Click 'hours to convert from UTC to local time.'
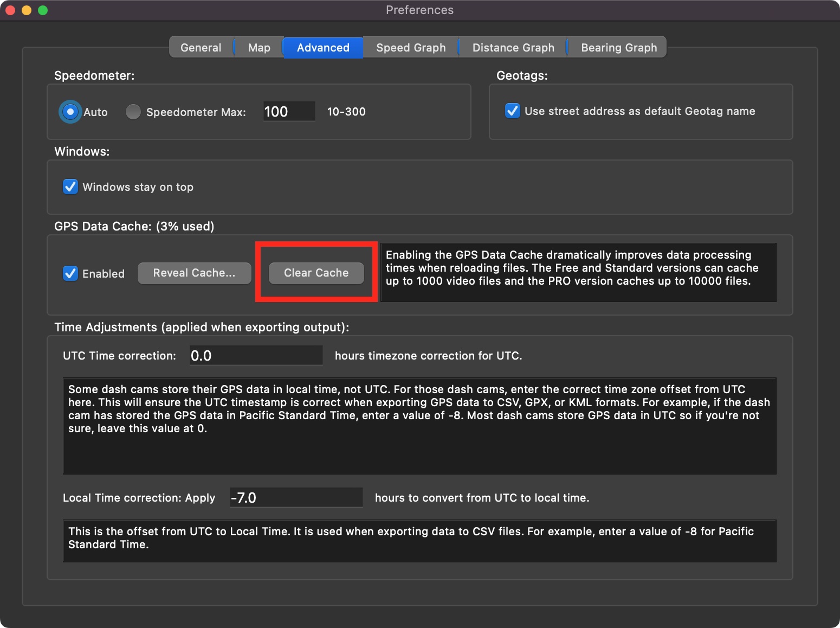The height and width of the screenshot is (628, 840). click(x=482, y=498)
